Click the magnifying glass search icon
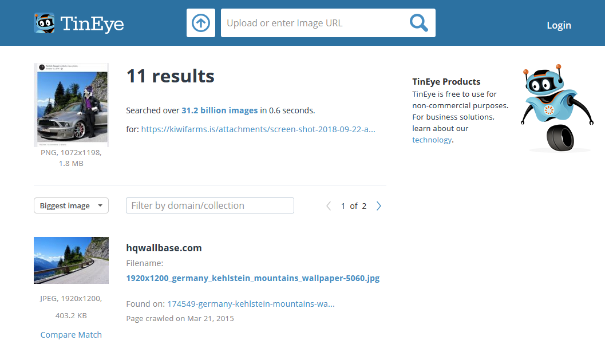The height and width of the screenshot is (364, 605). (x=418, y=23)
